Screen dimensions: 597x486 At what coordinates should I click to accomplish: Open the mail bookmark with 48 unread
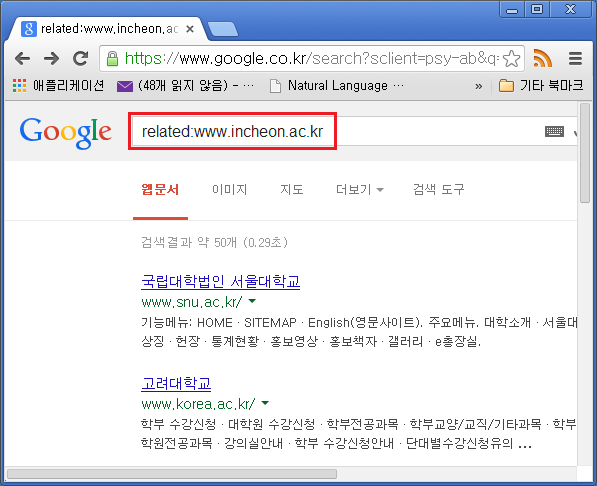tap(185, 86)
